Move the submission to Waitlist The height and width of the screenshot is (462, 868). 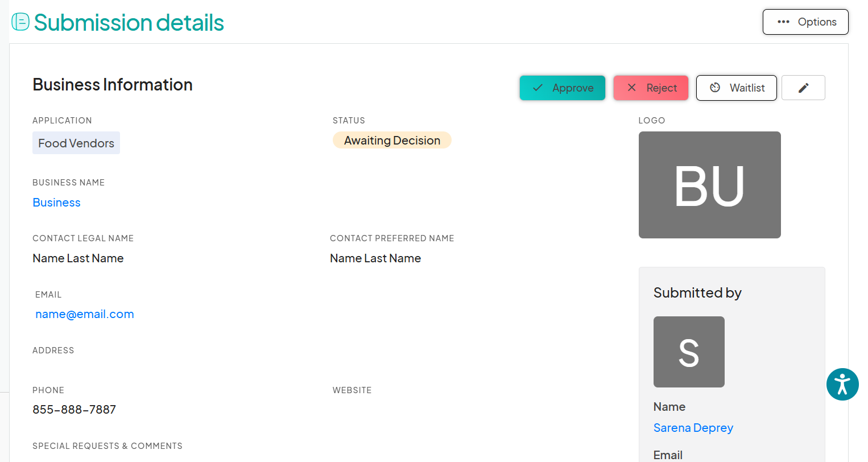pyautogui.click(x=736, y=88)
